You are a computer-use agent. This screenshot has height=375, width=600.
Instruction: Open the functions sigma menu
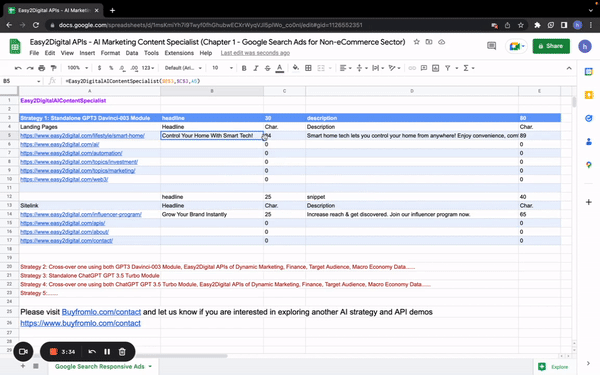click(468, 68)
